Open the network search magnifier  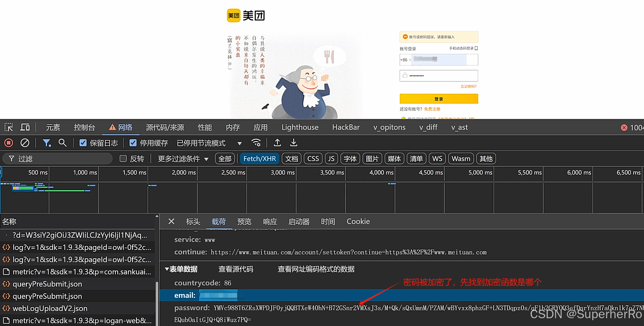tap(62, 143)
